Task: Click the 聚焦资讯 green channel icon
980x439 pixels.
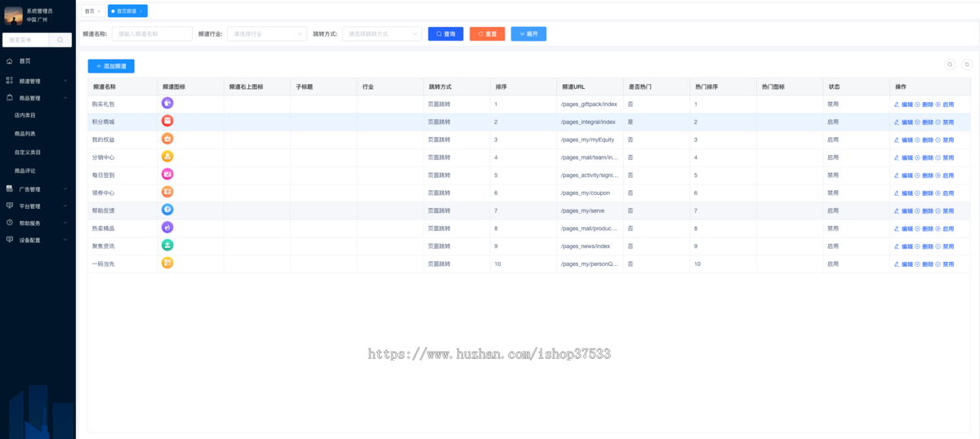Action: (167, 245)
